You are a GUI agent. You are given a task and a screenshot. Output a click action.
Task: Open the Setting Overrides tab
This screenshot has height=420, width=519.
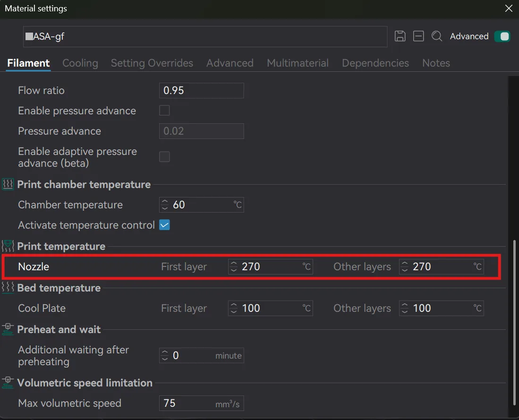(152, 63)
